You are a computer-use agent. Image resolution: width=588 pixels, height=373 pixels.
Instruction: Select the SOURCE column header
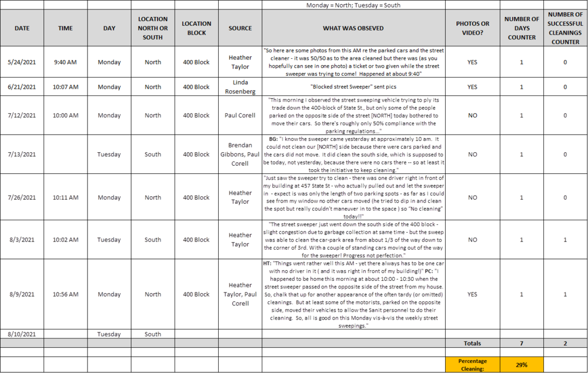pos(240,28)
